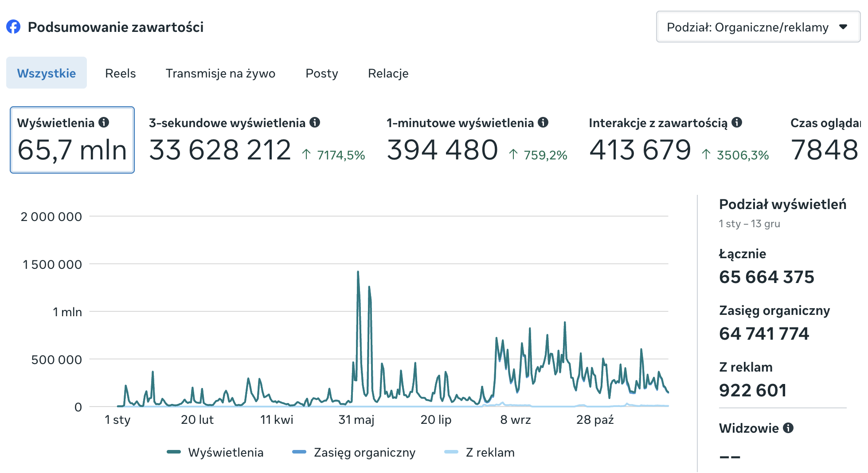This screenshot has height=473, width=868.
Task: Switch to the Reels tab
Action: tap(120, 73)
